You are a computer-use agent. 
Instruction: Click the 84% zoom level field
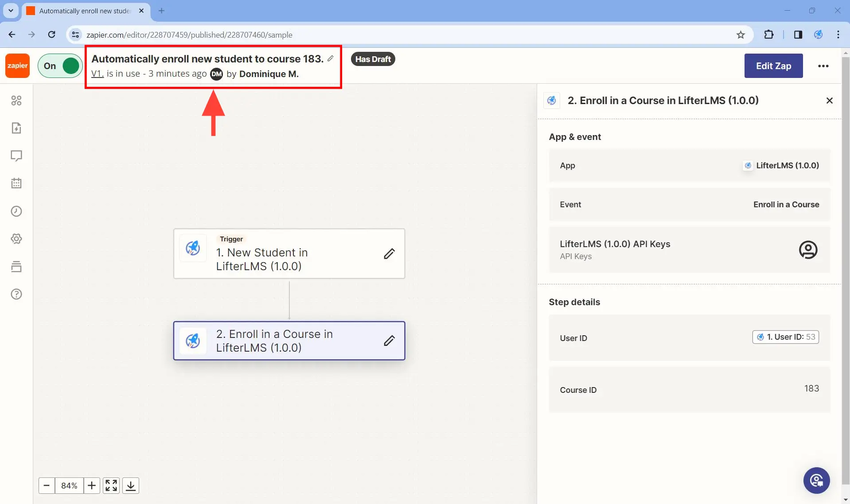[x=69, y=485]
